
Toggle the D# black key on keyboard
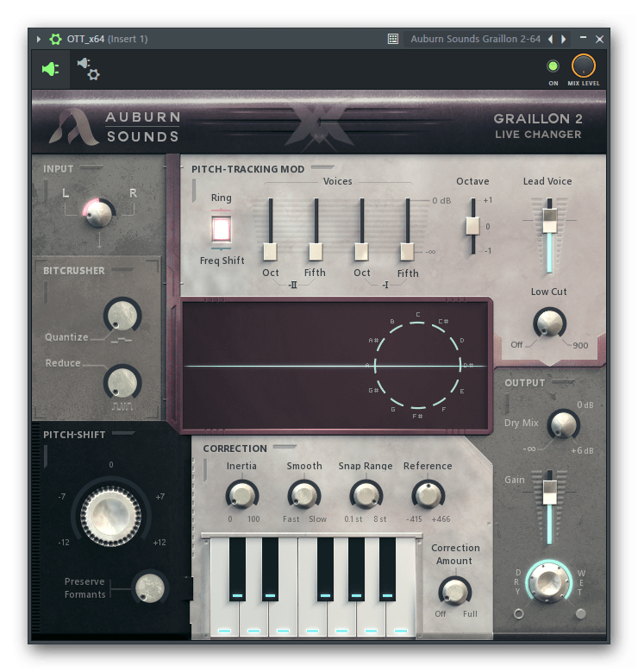(x=270, y=569)
